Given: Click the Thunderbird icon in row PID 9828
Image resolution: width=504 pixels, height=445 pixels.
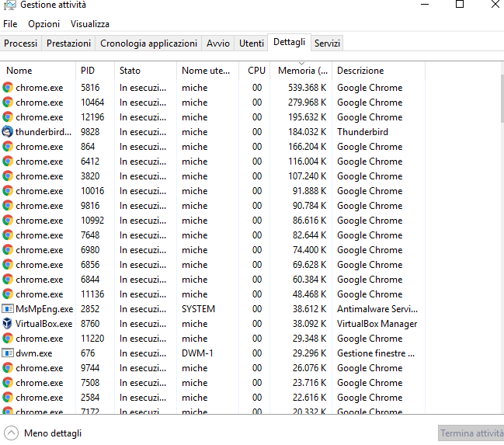Looking at the screenshot, I should coord(8,132).
